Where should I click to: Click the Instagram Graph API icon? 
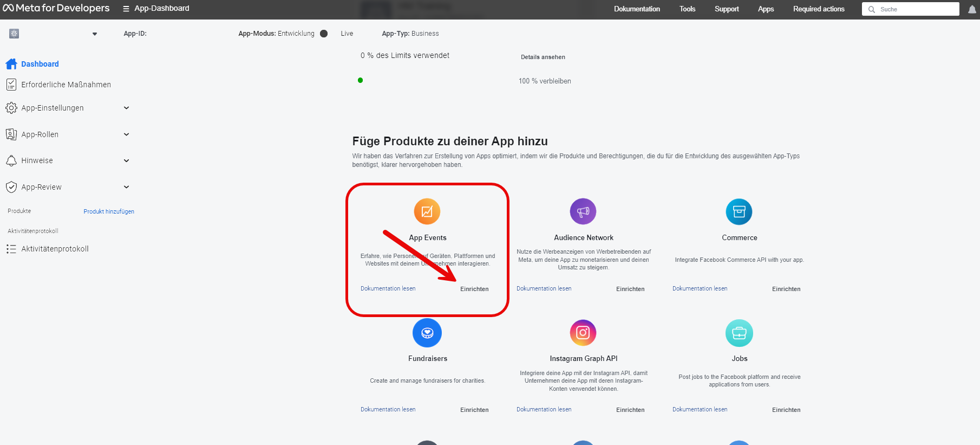tap(583, 333)
